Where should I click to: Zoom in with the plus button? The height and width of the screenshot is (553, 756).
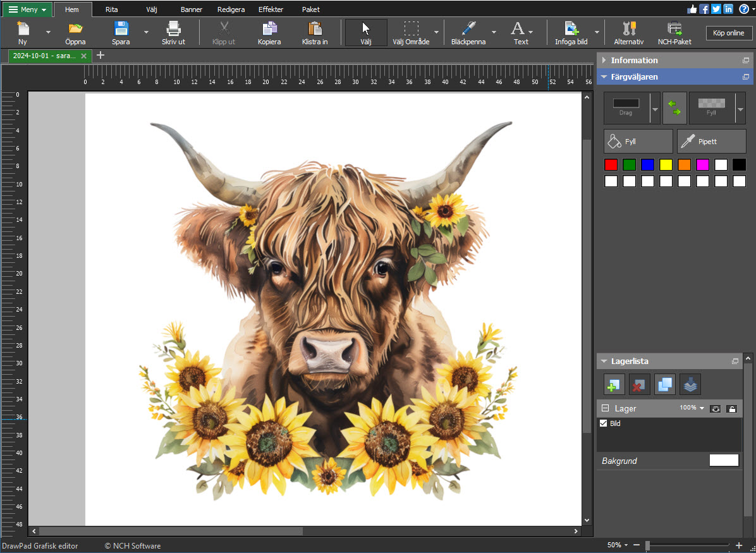tap(739, 545)
